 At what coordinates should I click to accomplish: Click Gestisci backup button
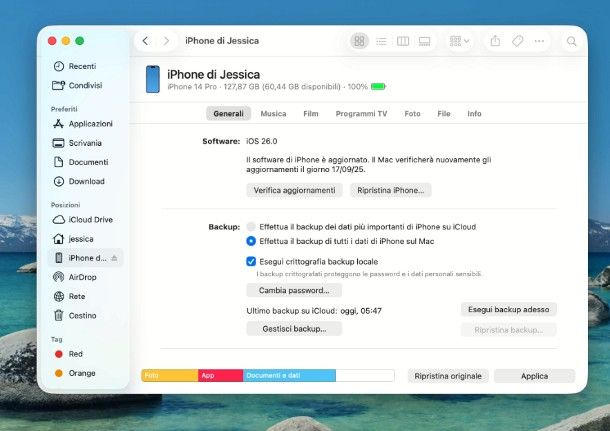(x=294, y=329)
